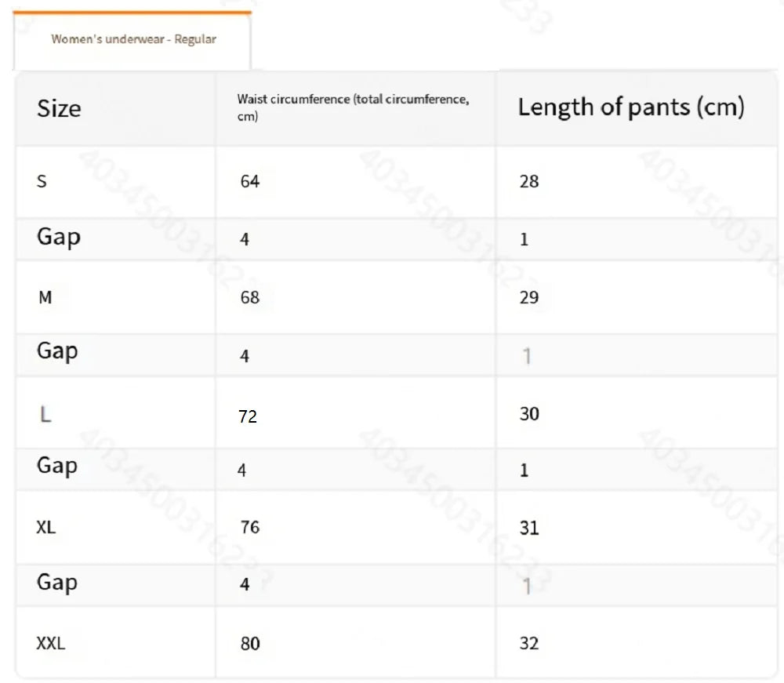Click the first Gap row label below S

coord(59,236)
